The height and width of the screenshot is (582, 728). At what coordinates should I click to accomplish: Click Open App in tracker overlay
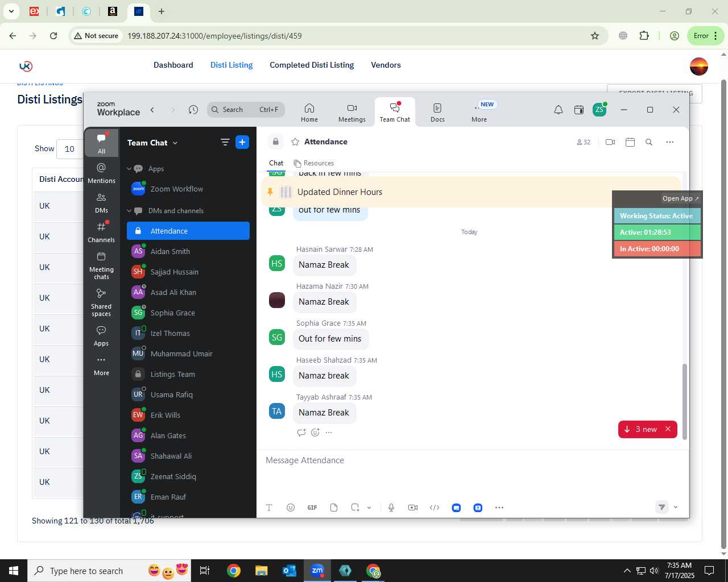[x=681, y=198]
